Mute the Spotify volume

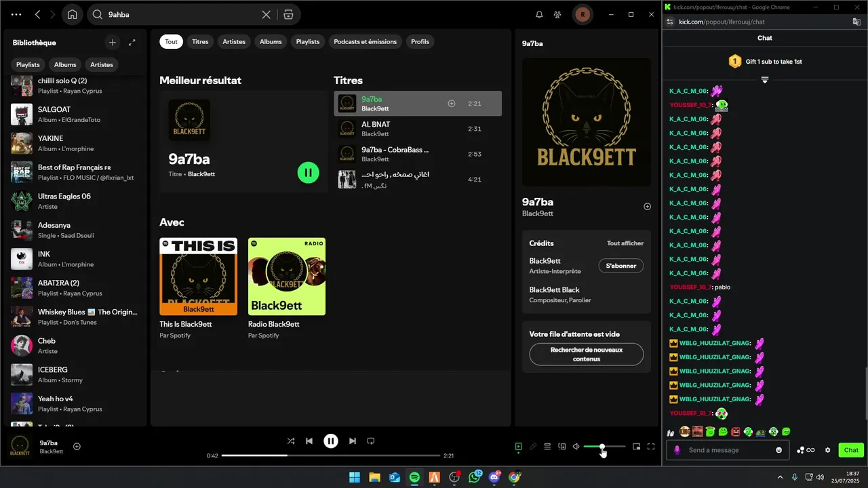pyautogui.click(x=576, y=447)
